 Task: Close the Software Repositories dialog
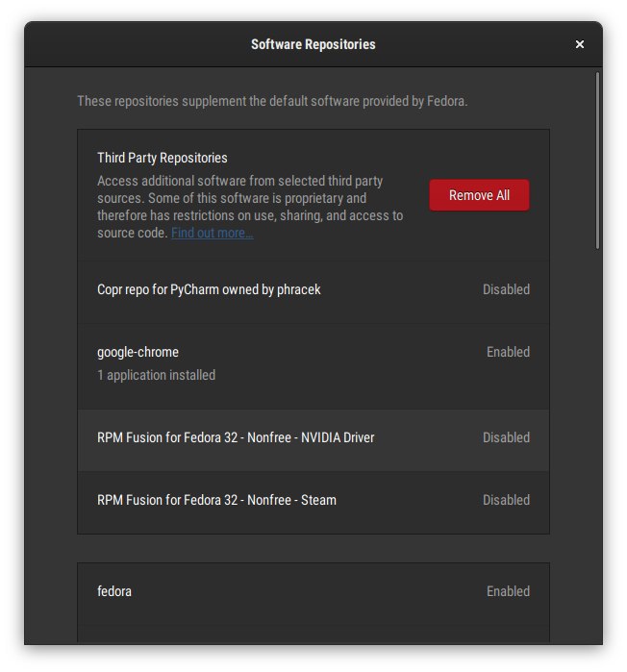(580, 44)
